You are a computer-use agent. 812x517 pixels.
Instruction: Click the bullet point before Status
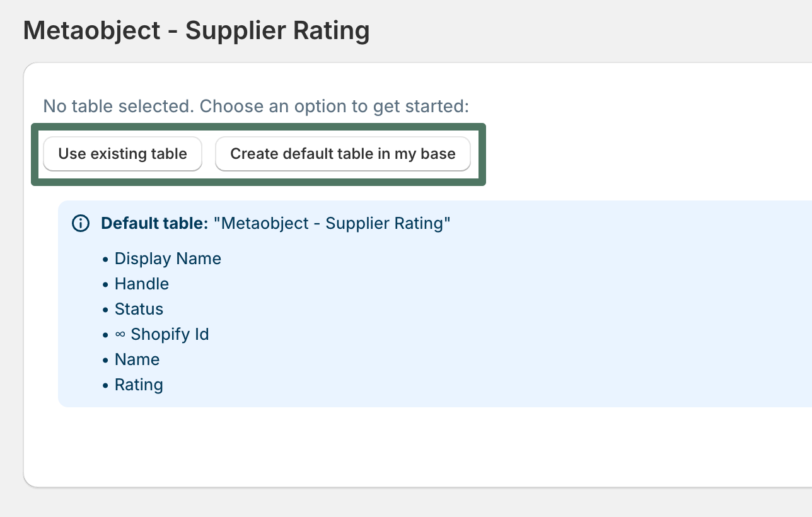tap(105, 310)
